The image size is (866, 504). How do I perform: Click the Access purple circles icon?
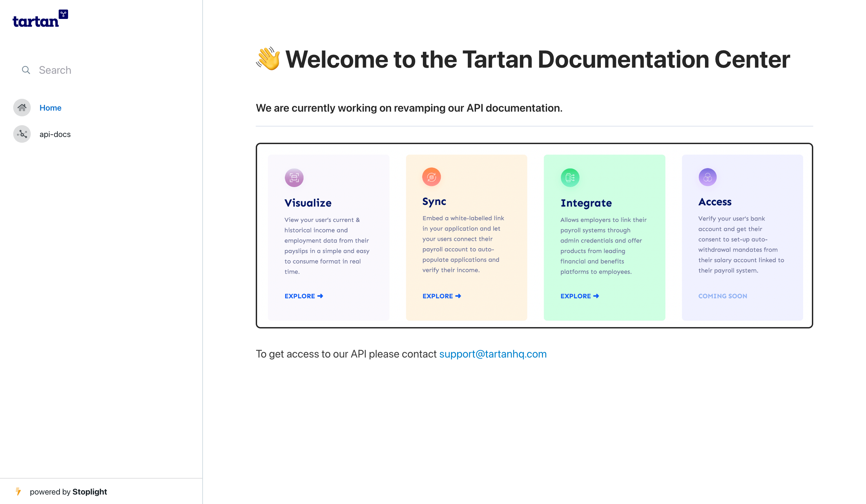click(x=708, y=177)
